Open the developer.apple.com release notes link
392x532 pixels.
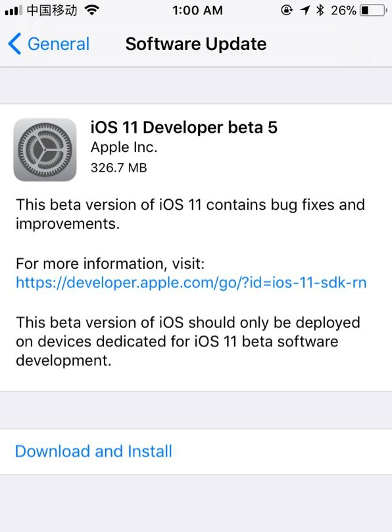pos(191,282)
